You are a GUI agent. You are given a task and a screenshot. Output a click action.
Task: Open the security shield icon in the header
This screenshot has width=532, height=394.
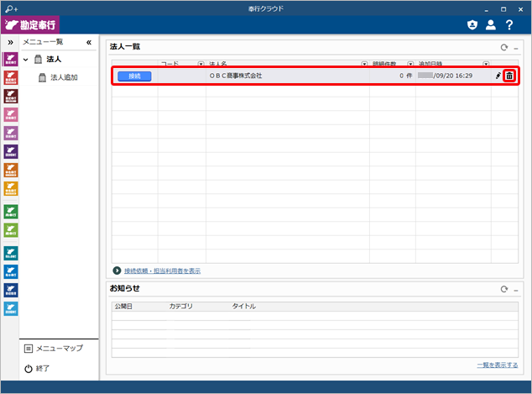coord(472,25)
